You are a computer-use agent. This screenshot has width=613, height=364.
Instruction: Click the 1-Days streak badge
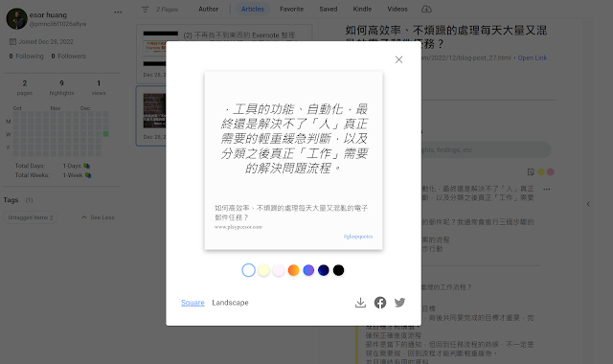point(77,166)
